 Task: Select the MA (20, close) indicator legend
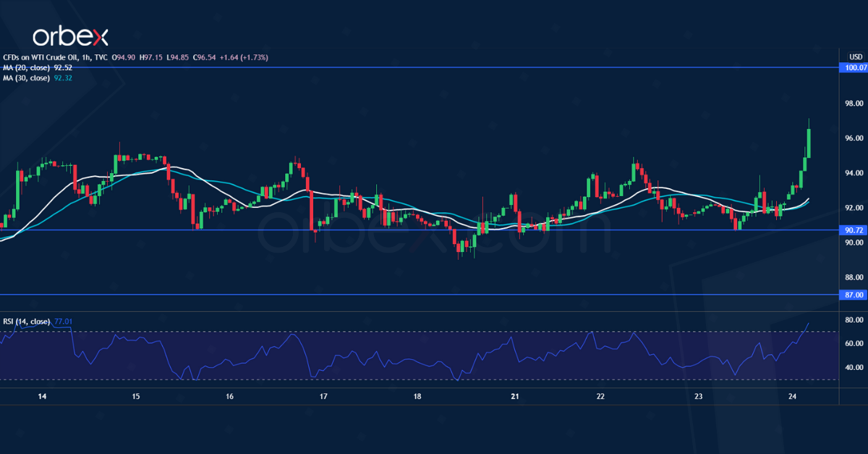point(27,66)
